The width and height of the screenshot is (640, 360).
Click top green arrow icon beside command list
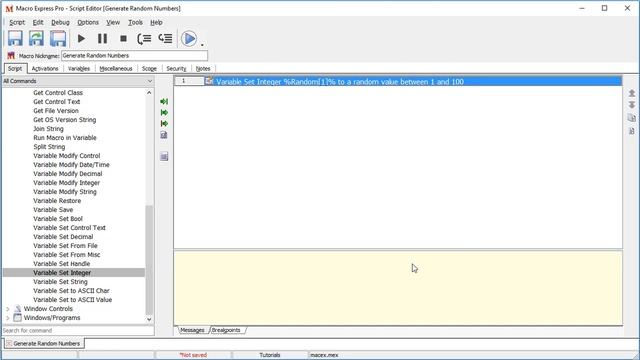164,101
